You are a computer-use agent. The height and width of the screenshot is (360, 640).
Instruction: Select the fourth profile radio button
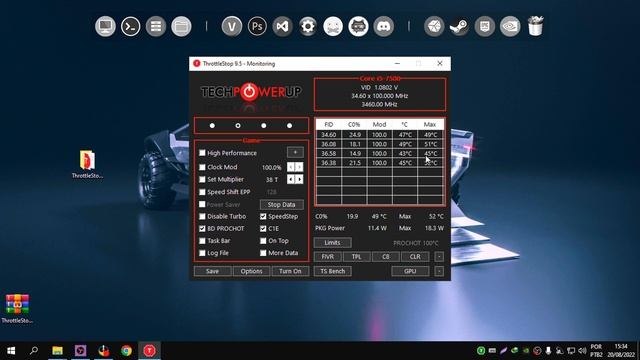[289, 126]
